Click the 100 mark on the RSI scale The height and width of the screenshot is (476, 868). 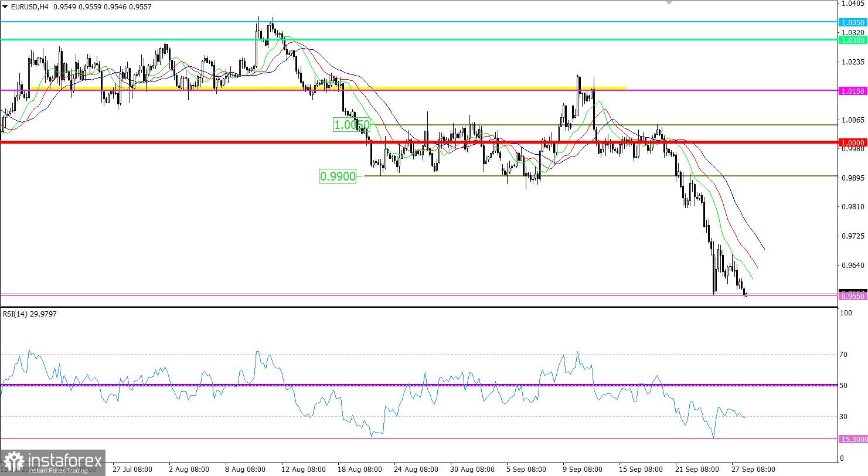tap(846, 314)
